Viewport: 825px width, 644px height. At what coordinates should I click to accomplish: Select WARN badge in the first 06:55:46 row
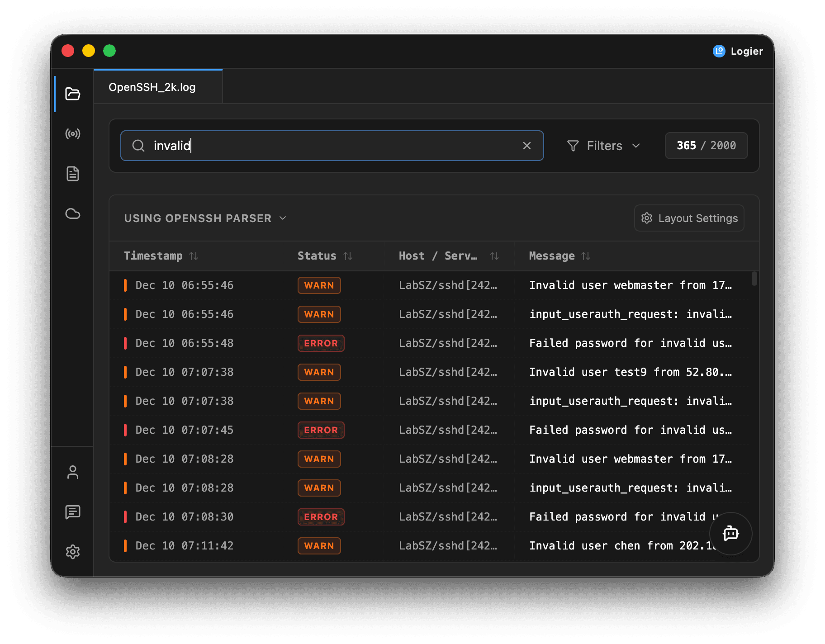click(x=319, y=285)
